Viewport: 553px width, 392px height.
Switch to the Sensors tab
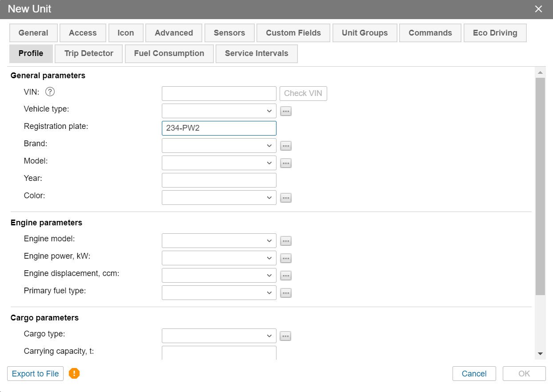coord(229,33)
